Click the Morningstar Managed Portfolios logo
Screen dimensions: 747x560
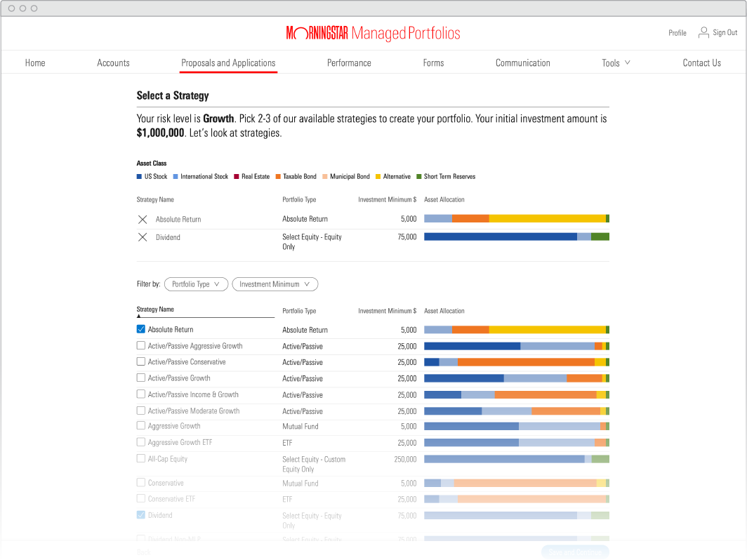[x=373, y=33]
